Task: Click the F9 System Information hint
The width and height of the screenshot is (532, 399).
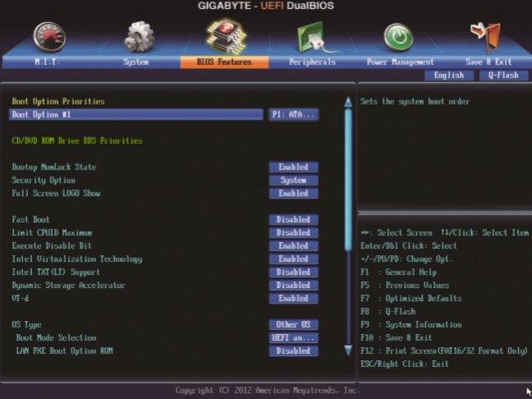Action: (x=411, y=325)
